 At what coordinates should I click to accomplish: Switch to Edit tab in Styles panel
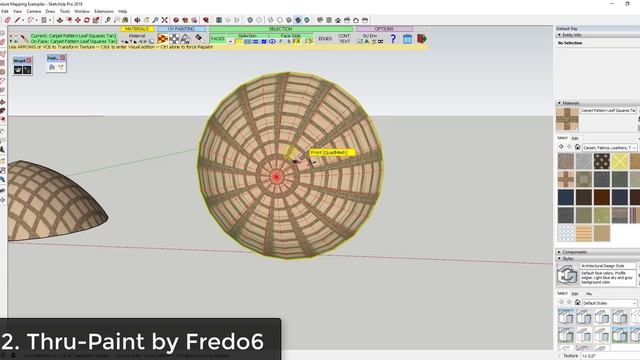point(575,293)
